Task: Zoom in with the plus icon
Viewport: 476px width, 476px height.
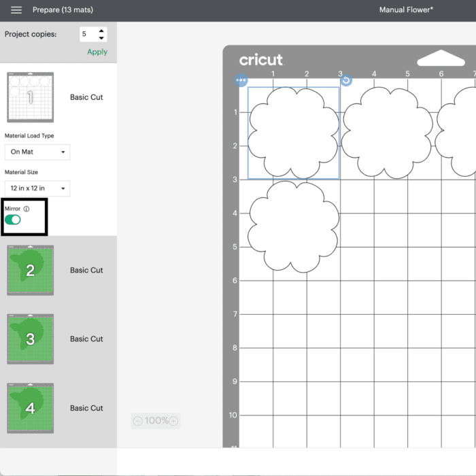Action: pyautogui.click(x=173, y=421)
